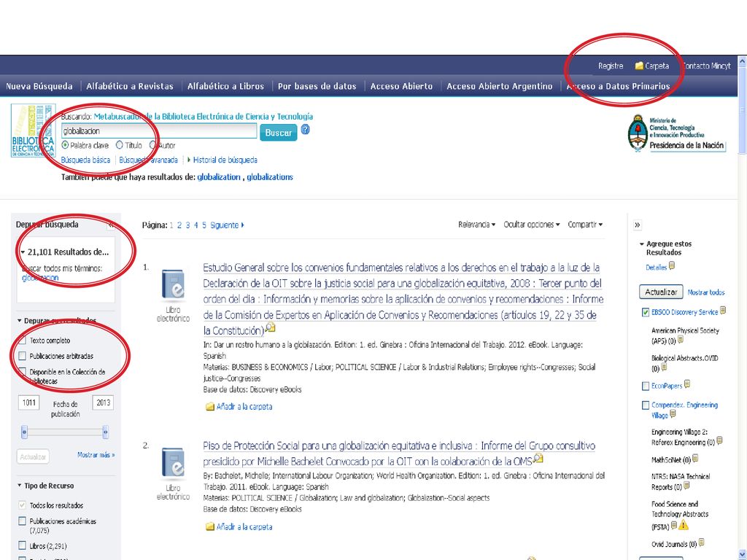This screenshot has height=560, width=747.
Task: Go to the Siguiente results page
Action: (227, 225)
